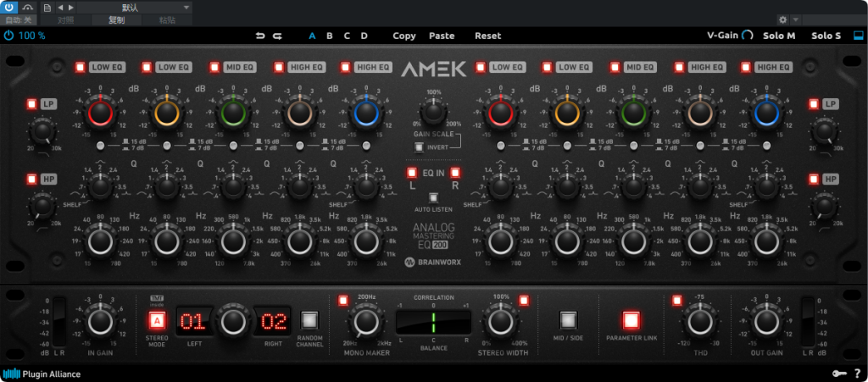
Task: Click the red Parameter Link button
Action: [x=631, y=320]
